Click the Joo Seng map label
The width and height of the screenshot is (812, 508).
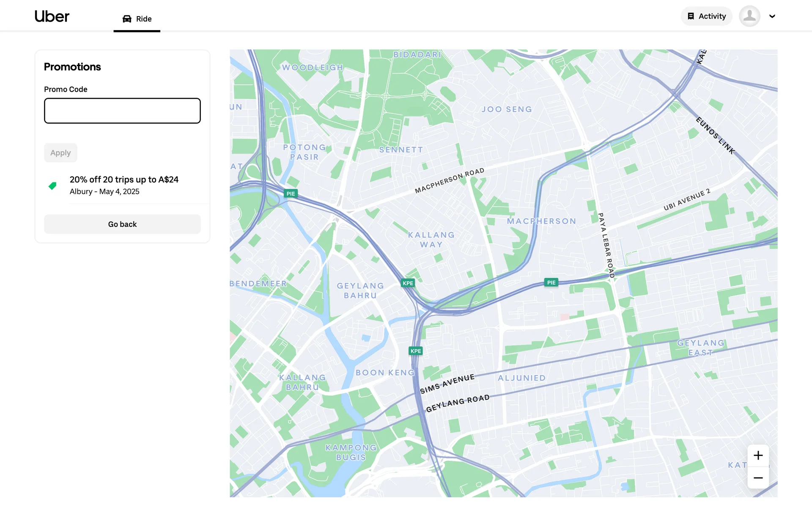click(x=506, y=109)
